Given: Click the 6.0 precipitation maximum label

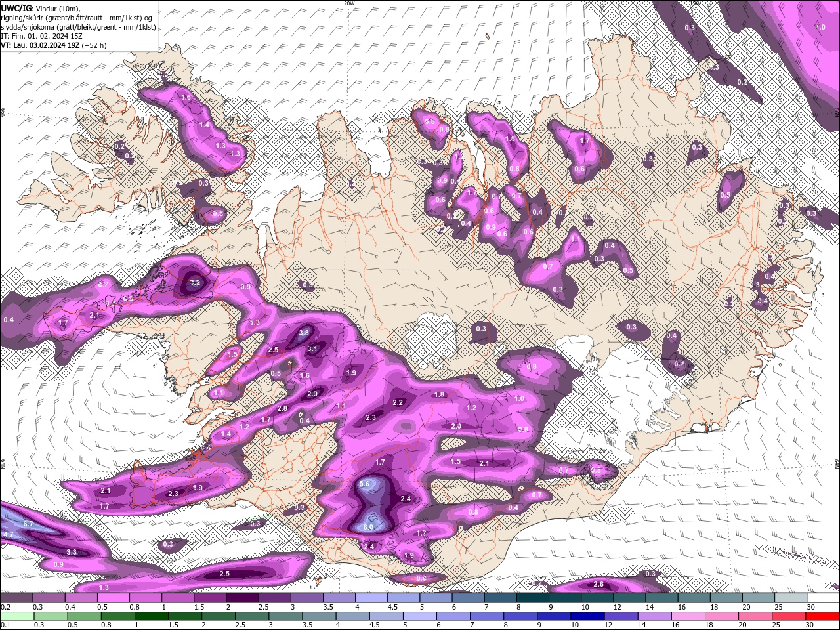Looking at the screenshot, I should (x=368, y=527).
